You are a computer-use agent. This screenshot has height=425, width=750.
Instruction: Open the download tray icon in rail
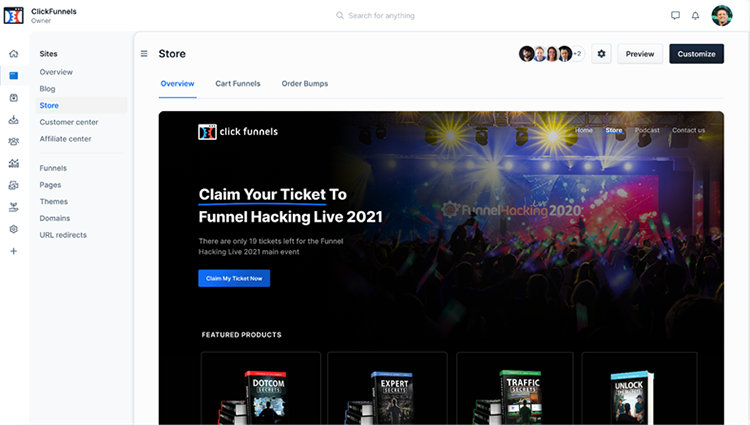tap(14, 120)
